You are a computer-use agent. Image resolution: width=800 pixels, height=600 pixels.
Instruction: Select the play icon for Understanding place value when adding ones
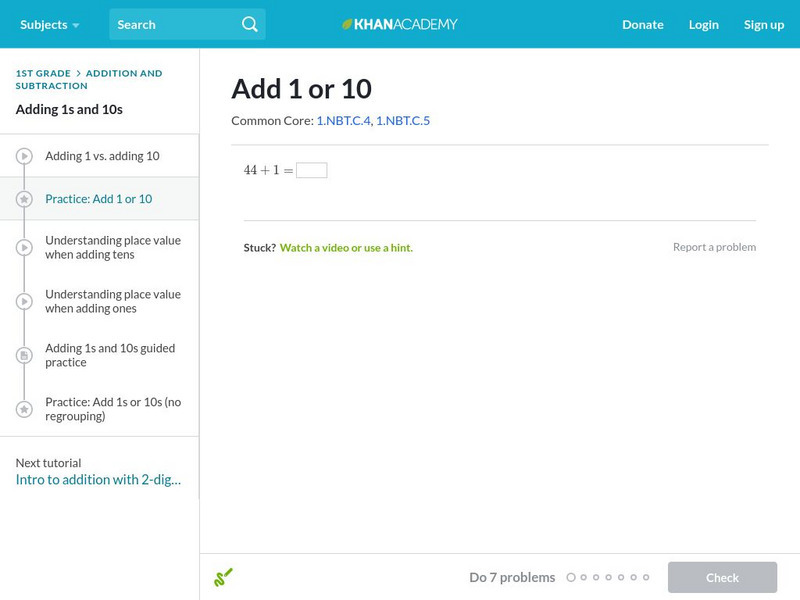[x=24, y=301]
